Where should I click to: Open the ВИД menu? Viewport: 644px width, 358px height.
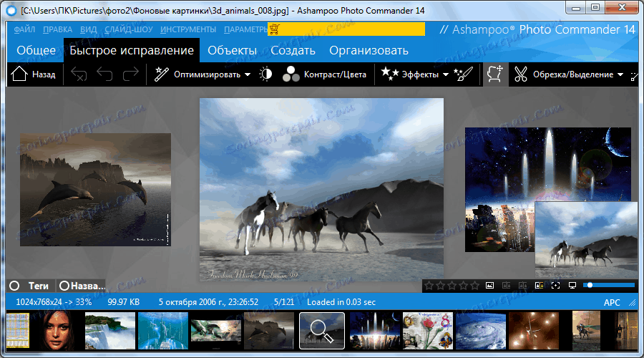tap(88, 29)
